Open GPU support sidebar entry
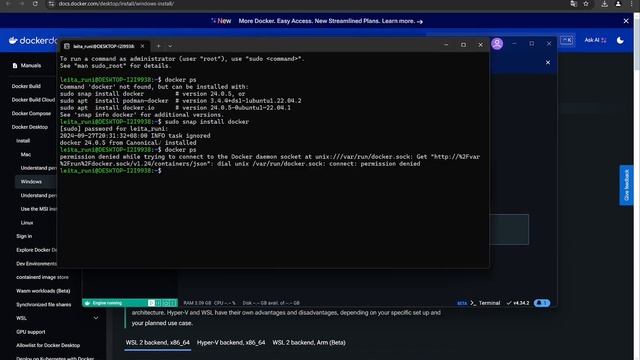The width and height of the screenshot is (640, 360). pyautogui.click(x=31, y=332)
